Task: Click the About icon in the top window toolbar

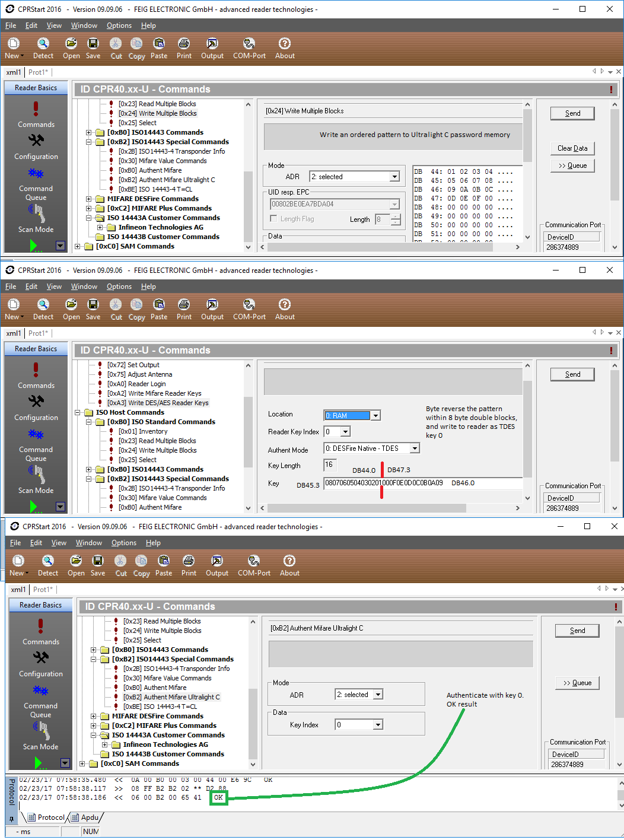Action: click(285, 44)
